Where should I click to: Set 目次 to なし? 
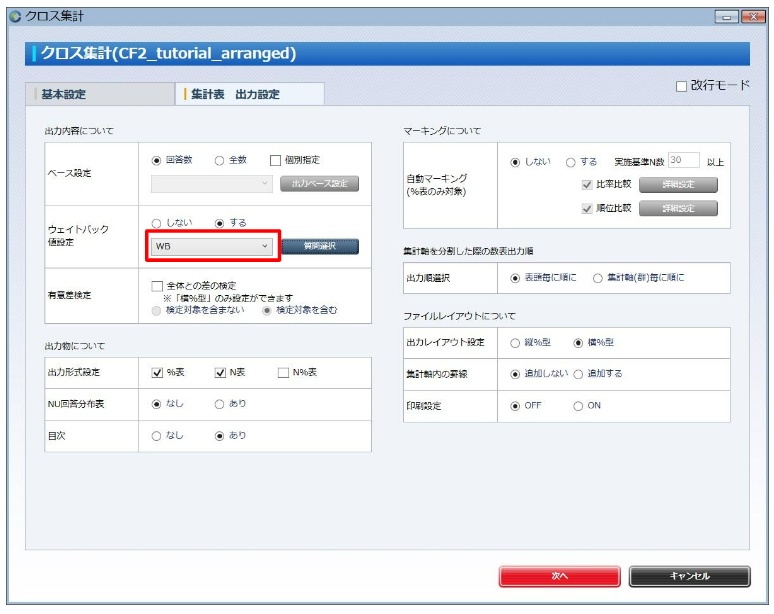tap(156, 436)
